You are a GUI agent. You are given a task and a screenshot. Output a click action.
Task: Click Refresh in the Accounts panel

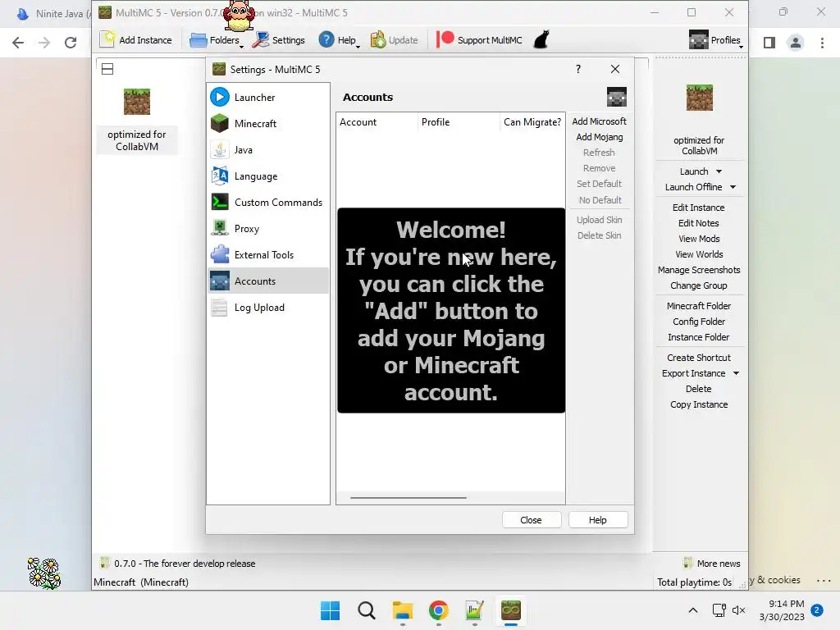click(599, 153)
